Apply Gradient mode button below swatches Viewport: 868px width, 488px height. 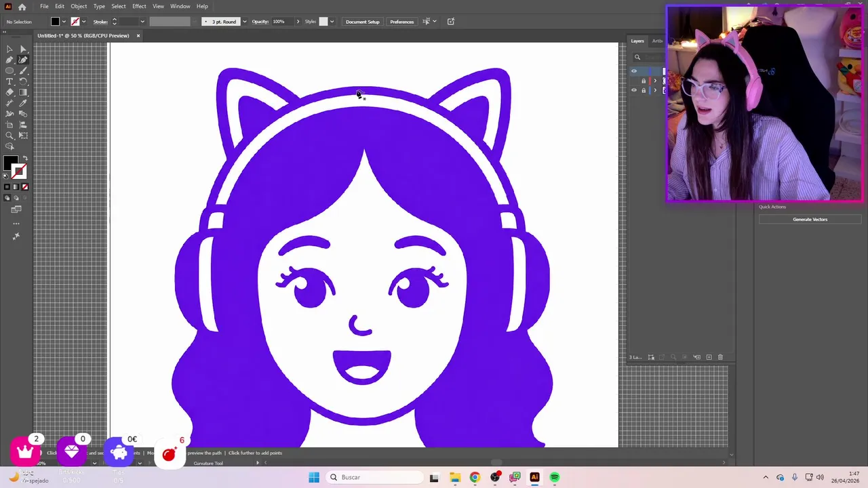tap(16, 186)
